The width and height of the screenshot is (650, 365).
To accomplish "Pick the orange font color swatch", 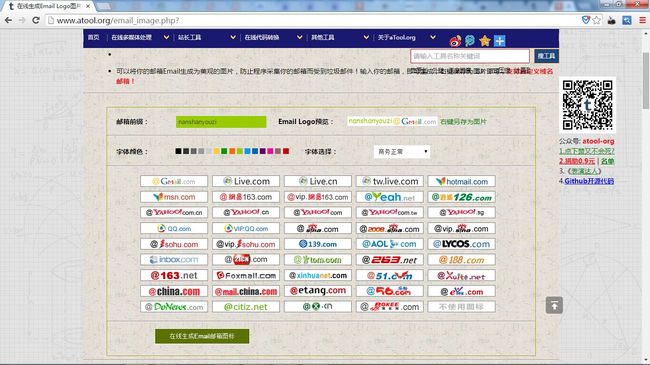I will (x=232, y=151).
